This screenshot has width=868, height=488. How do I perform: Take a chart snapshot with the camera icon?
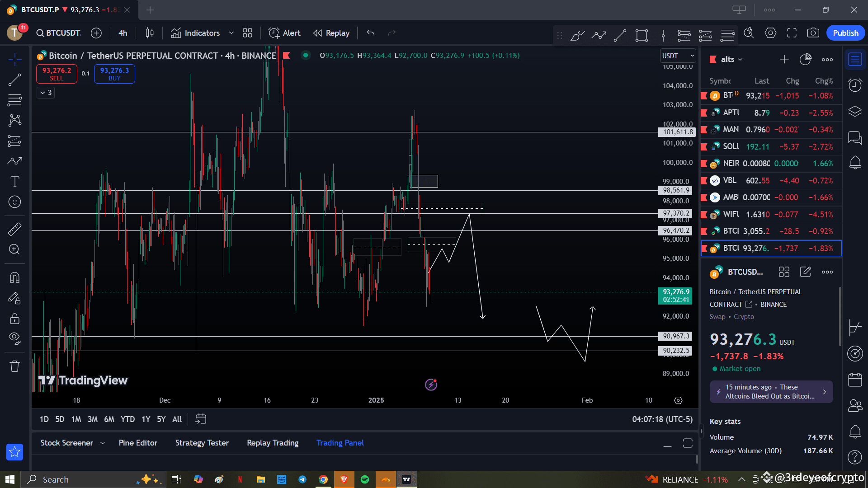[x=813, y=33]
